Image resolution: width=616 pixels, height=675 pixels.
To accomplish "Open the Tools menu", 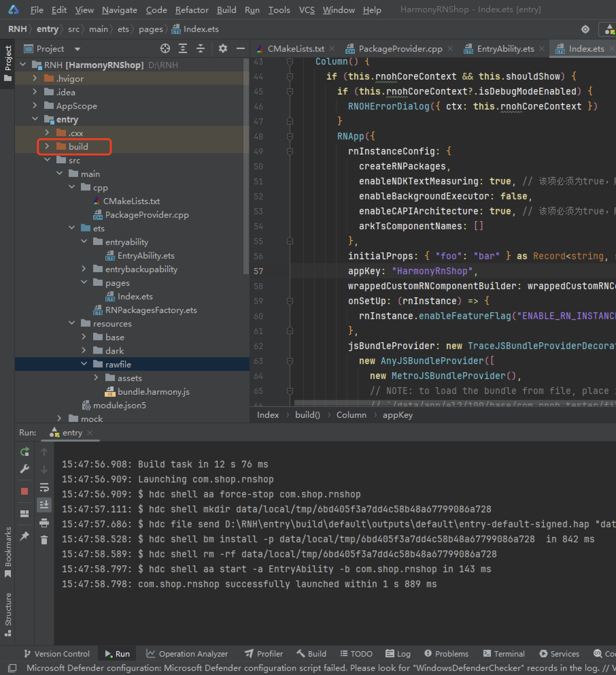I will 279,10.
